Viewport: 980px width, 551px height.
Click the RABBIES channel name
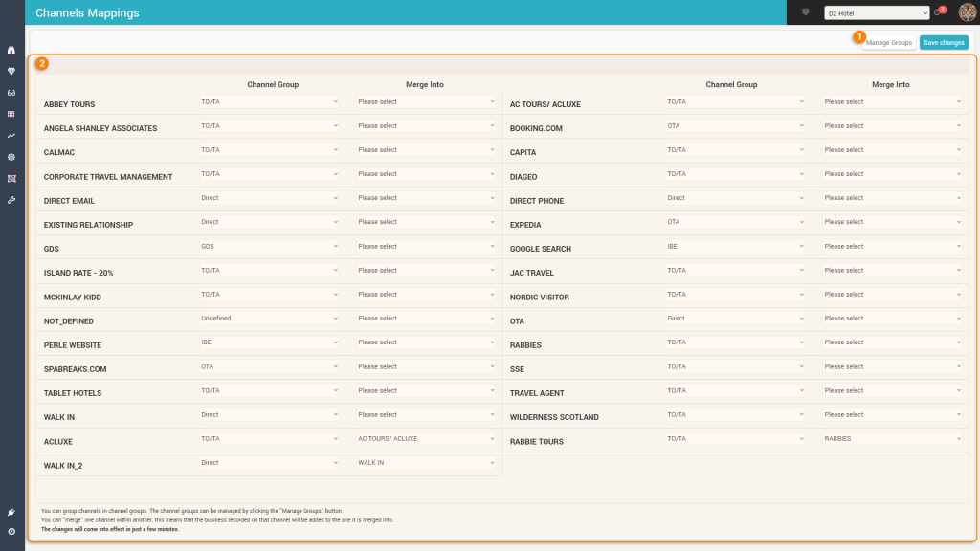tap(525, 345)
